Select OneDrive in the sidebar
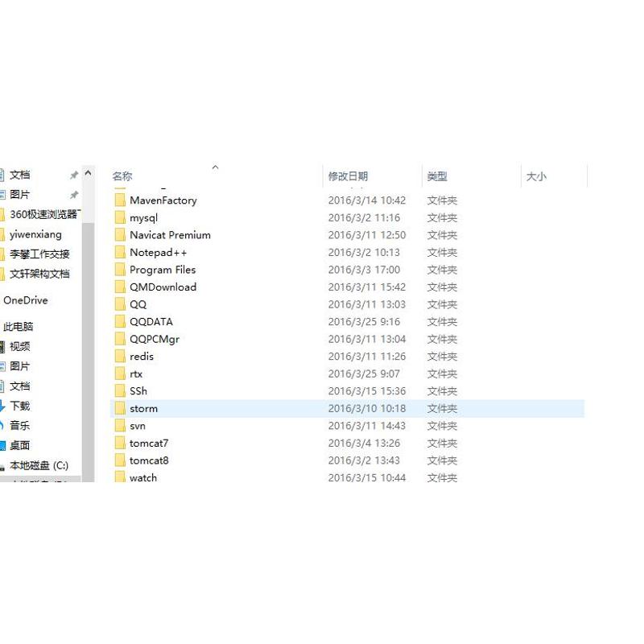The image size is (644, 644). click(26, 300)
